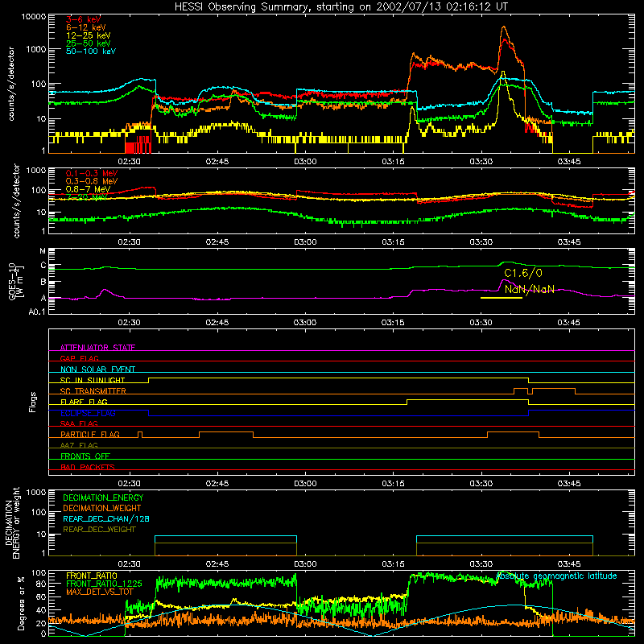Click the FRONTS_OFF flag label
Viewport: 644px width, 644px height.
pyautogui.click(x=85, y=456)
